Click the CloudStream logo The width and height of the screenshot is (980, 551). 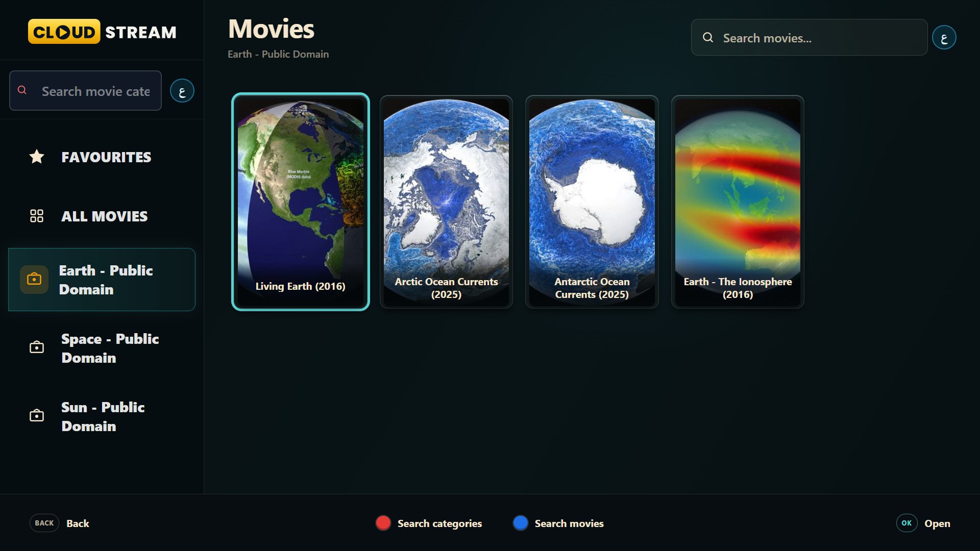tap(102, 32)
